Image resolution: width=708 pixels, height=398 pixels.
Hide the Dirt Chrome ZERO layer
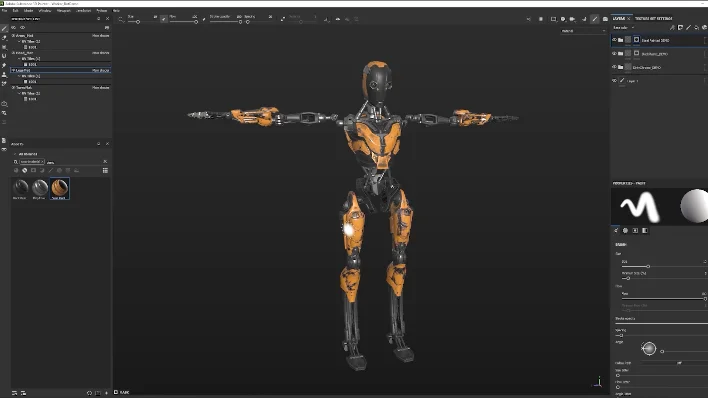click(x=614, y=67)
